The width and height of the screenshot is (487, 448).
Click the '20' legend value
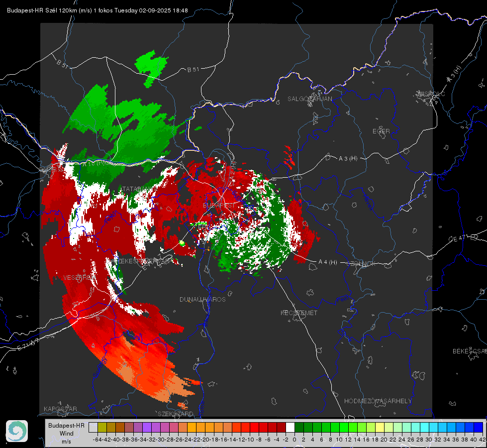point(384,440)
